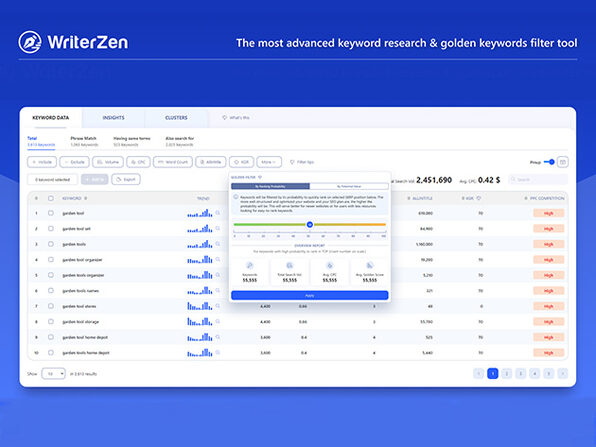Open the More filters dropdown
Viewport: 596px width, 447px height.
[269, 162]
